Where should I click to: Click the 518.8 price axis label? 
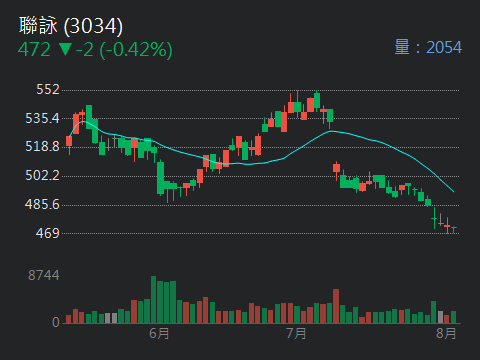[42, 146]
